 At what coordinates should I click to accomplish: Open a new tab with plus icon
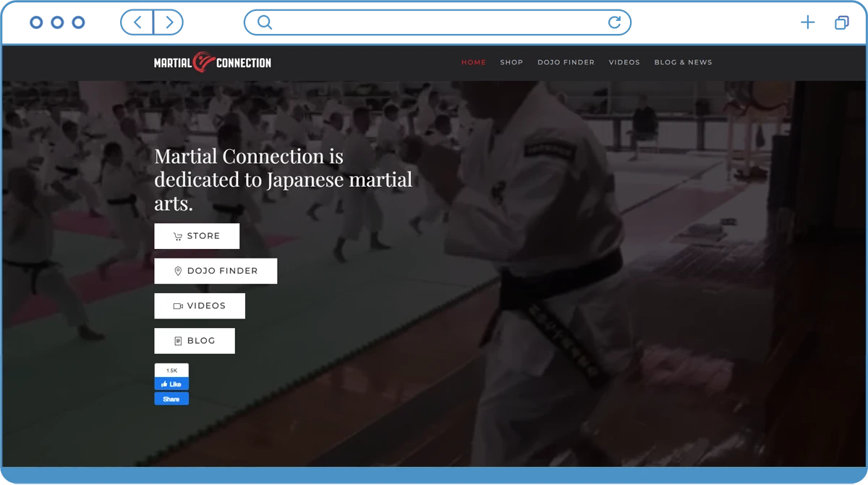(x=807, y=23)
